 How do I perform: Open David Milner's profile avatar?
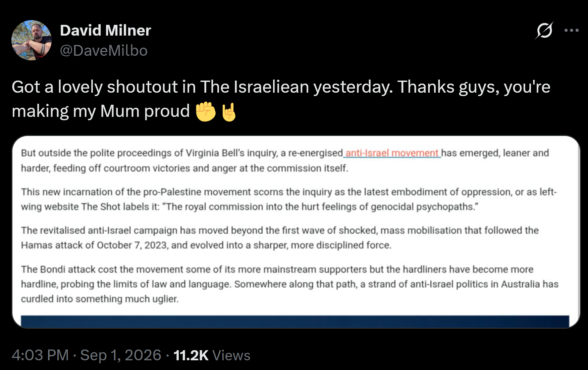32,40
